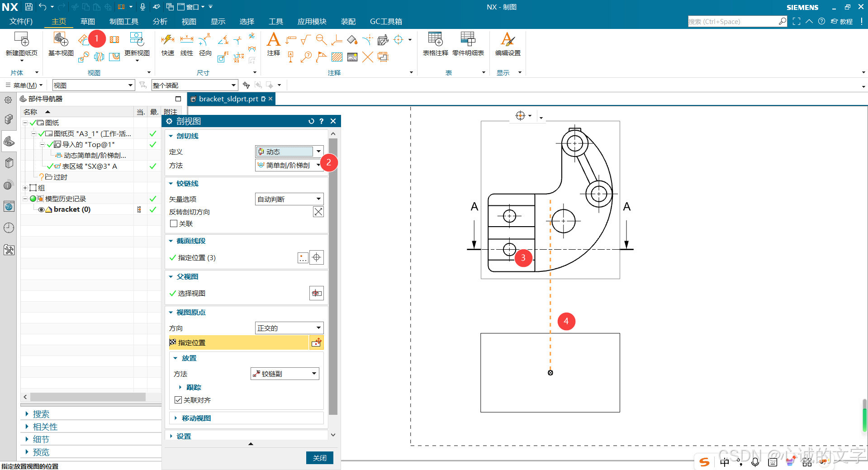Insert a Parts List (零件明细表)
The image size is (868, 470).
(x=468, y=39)
